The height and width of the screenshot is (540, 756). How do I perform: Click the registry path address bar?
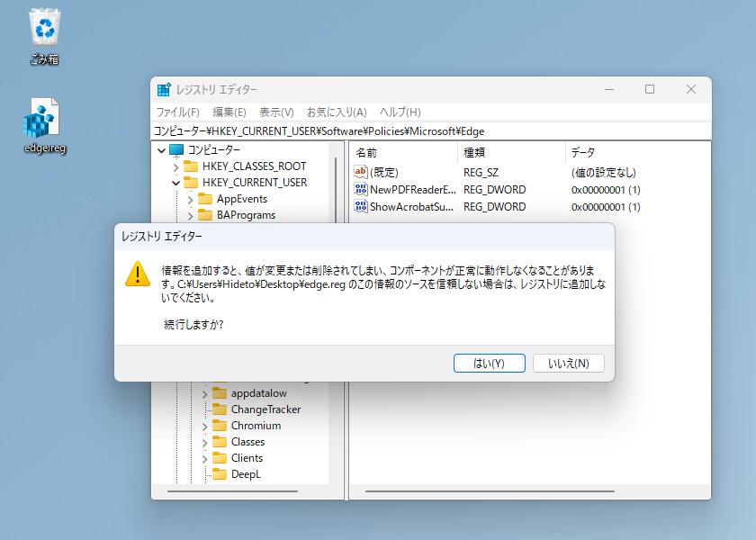click(x=431, y=131)
